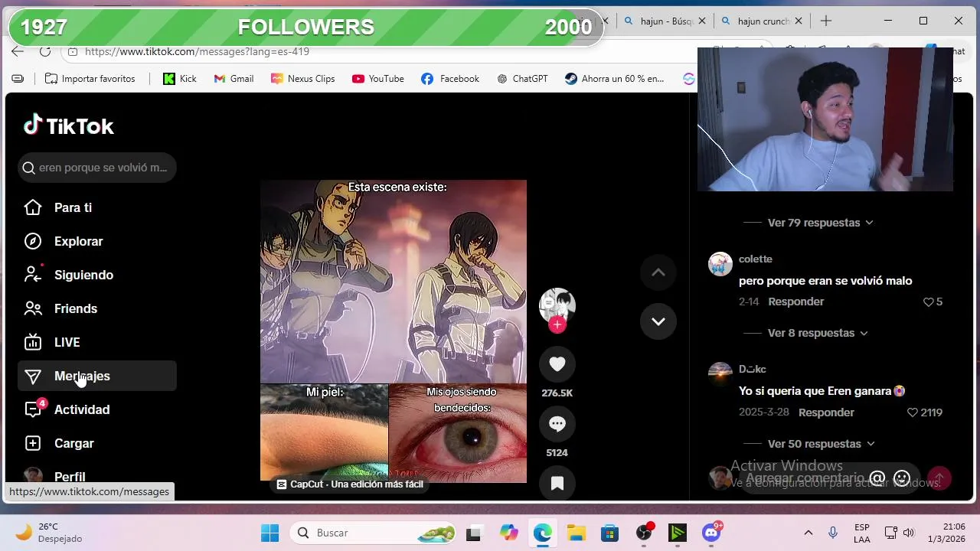Open the YouTube bookmark

pos(378,79)
